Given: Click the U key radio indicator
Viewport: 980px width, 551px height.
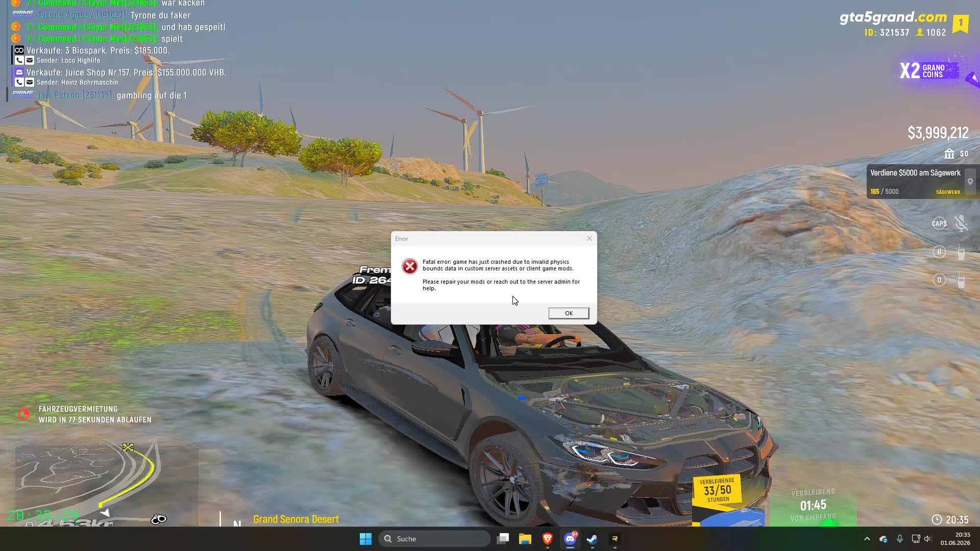Looking at the screenshot, I should coord(939,252).
